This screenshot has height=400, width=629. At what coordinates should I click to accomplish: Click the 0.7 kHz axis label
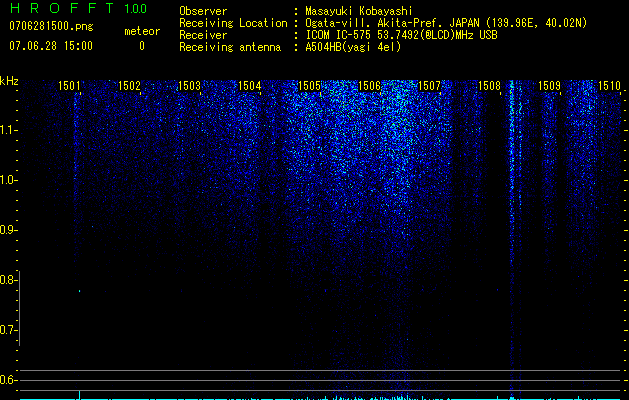point(7,330)
